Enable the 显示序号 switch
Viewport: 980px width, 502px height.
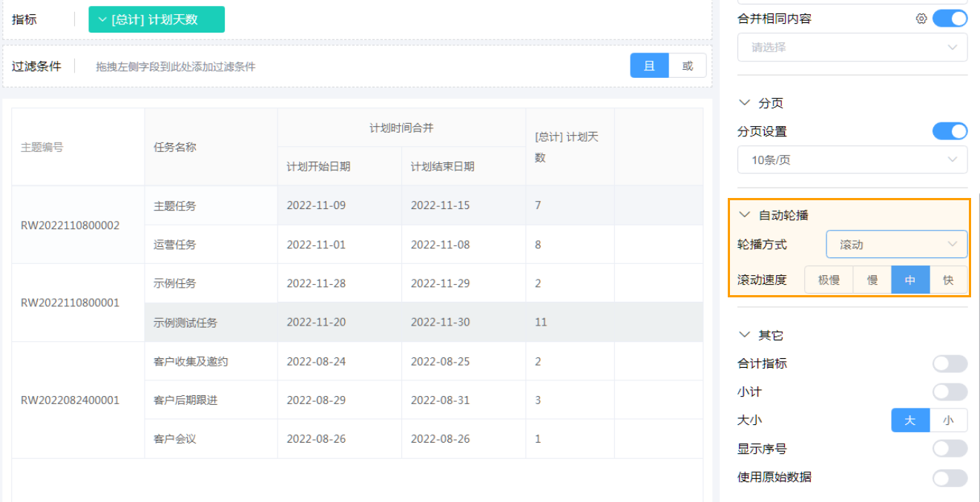click(x=950, y=448)
